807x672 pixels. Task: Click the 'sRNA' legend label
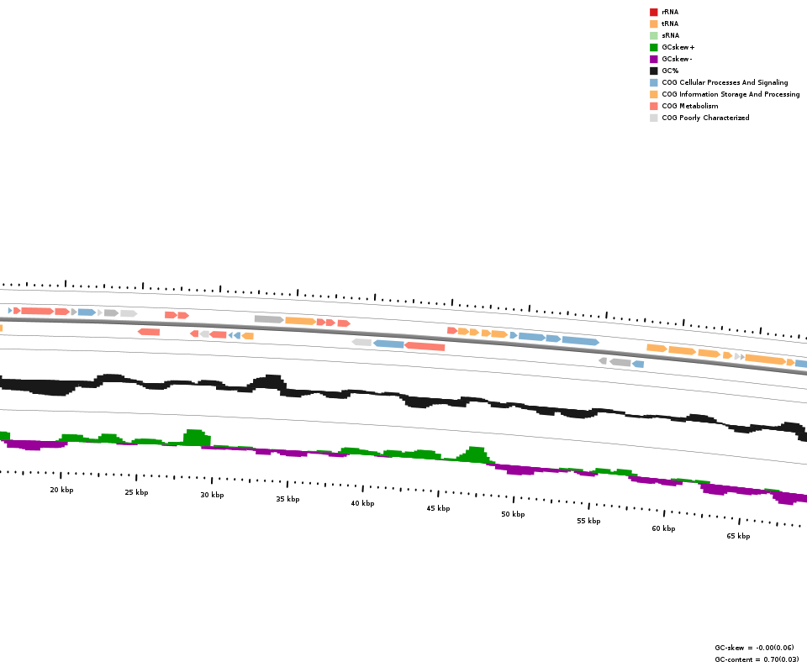tap(671, 35)
